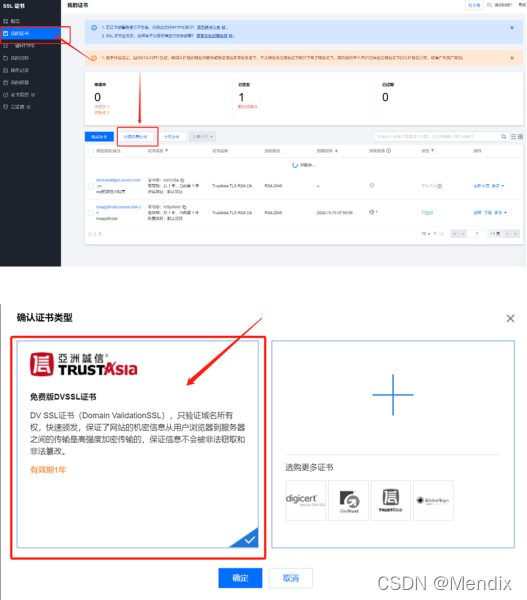Click the red expiring-soon link under 已签发
This screenshot has width=527, height=600.
tap(248, 107)
